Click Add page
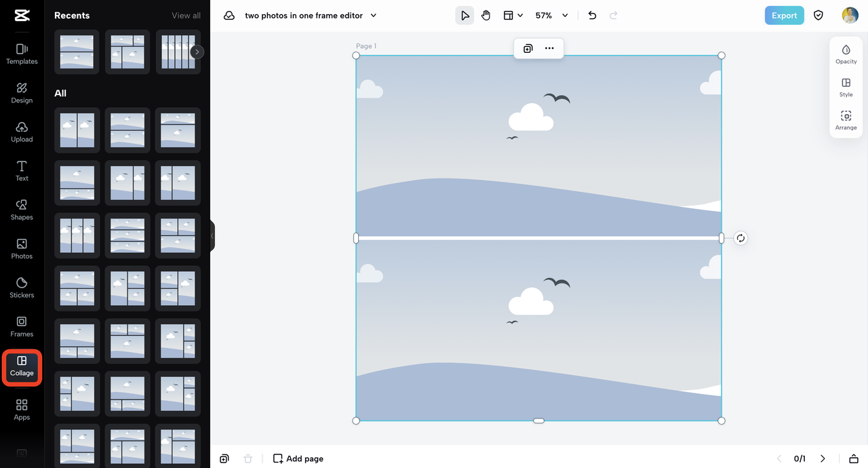868x468 pixels. pyautogui.click(x=298, y=459)
